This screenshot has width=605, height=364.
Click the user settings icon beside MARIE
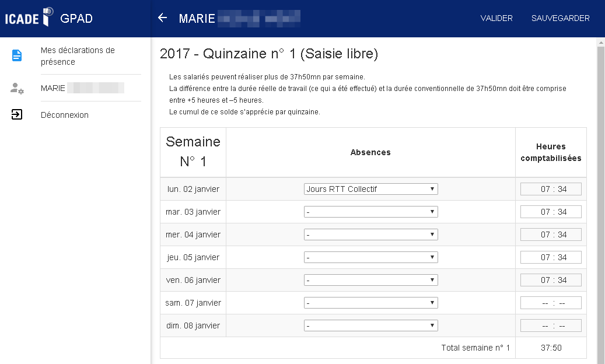pyautogui.click(x=17, y=89)
